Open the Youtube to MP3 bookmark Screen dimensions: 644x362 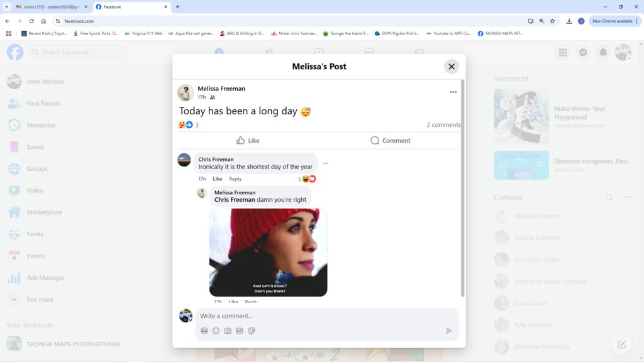[x=449, y=33]
